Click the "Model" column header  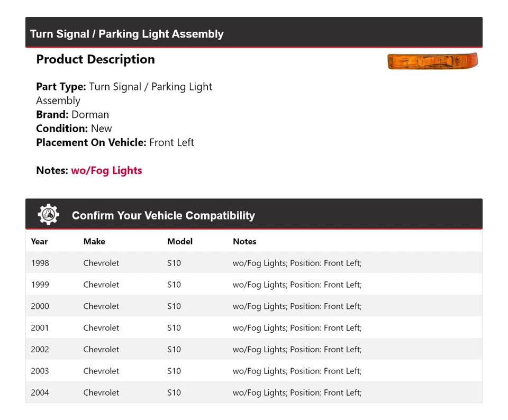click(180, 241)
